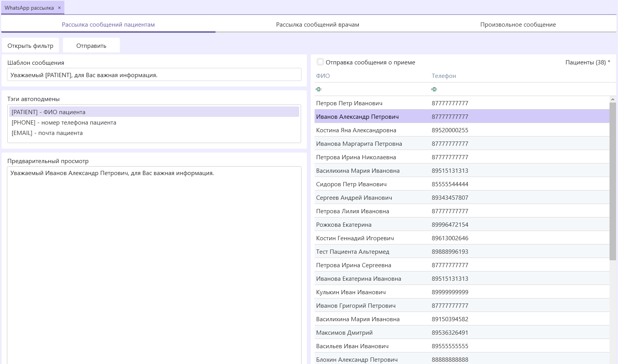The width and height of the screenshot is (618, 364).
Task: Click phone number 89520000255
Action: [450, 130]
